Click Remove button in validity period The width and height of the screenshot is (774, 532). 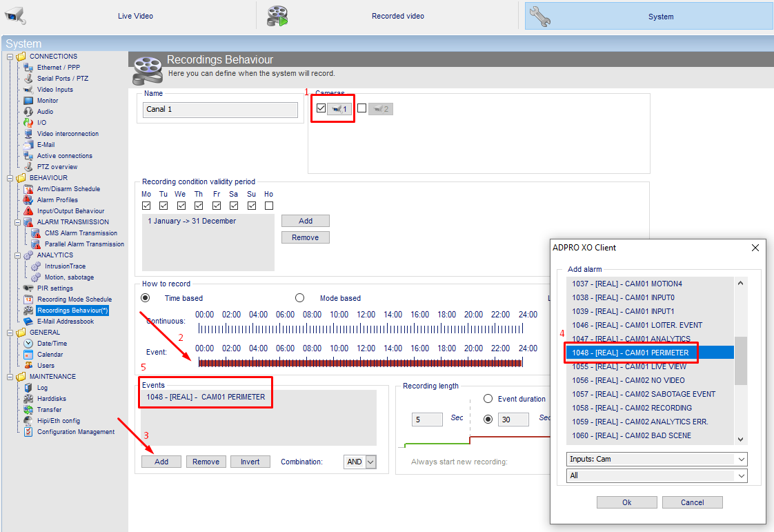[x=306, y=237]
